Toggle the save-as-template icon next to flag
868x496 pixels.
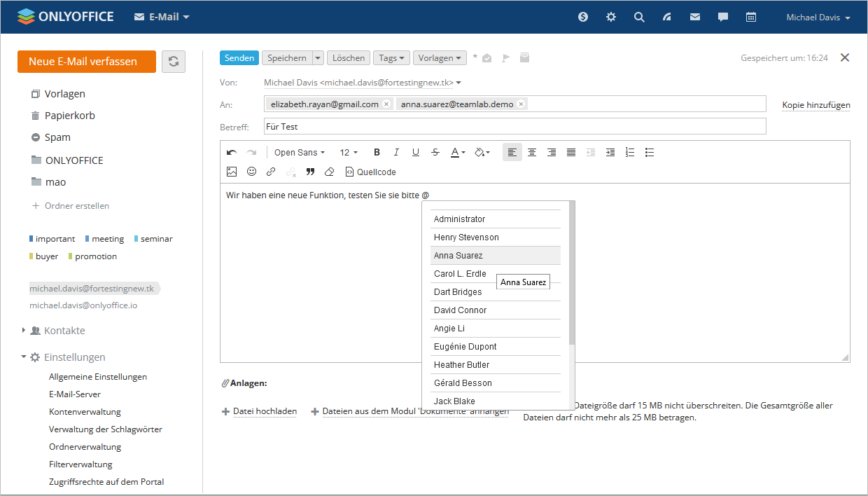pos(524,58)
